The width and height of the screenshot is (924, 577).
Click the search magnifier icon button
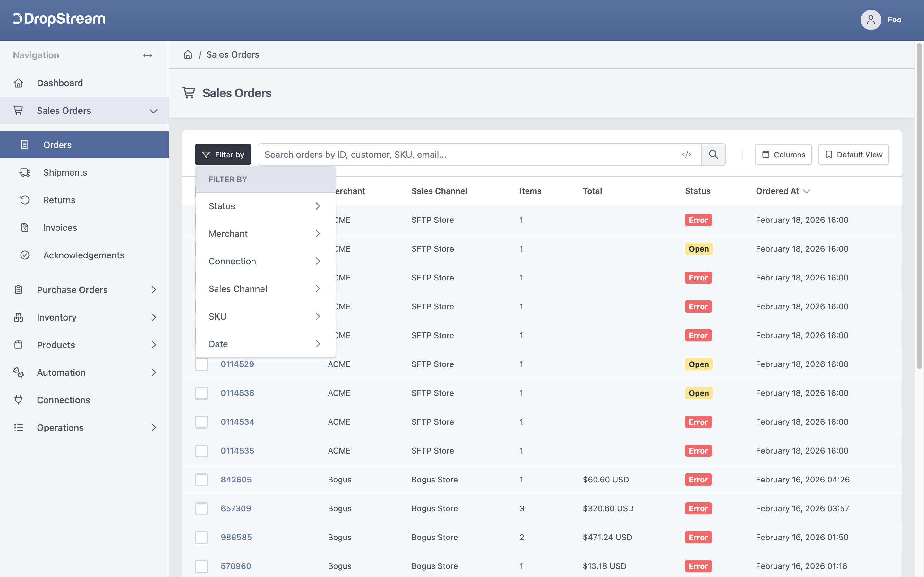pos(713,155)
